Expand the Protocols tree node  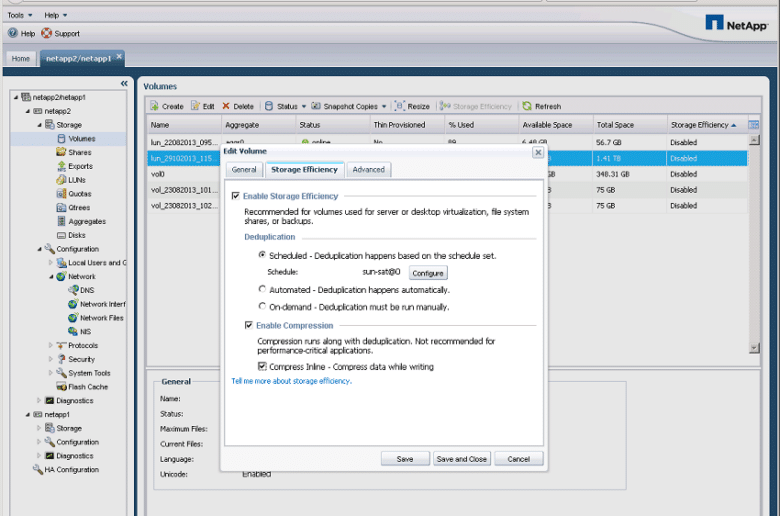[51, 345]
